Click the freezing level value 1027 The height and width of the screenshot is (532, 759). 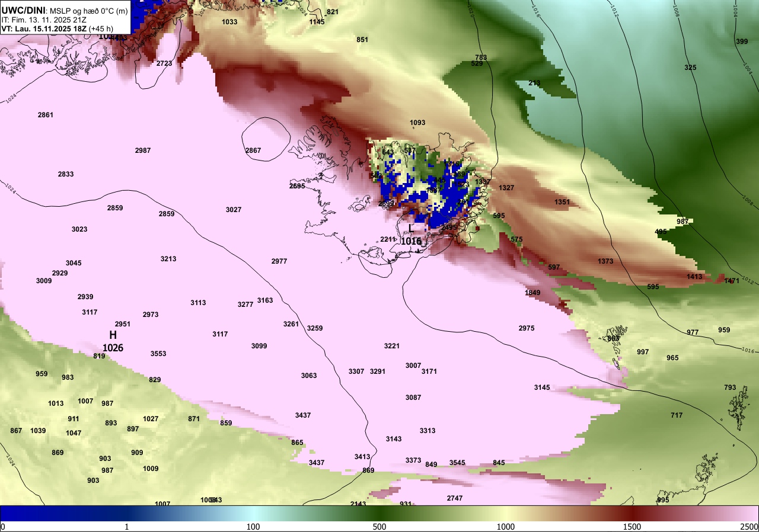[151, 419]
